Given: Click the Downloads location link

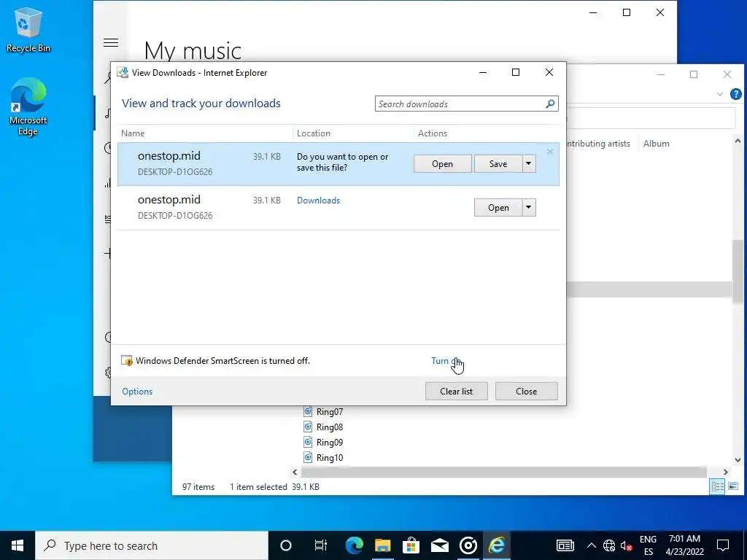Looking at the screenshot, I should tap(318, 201).
